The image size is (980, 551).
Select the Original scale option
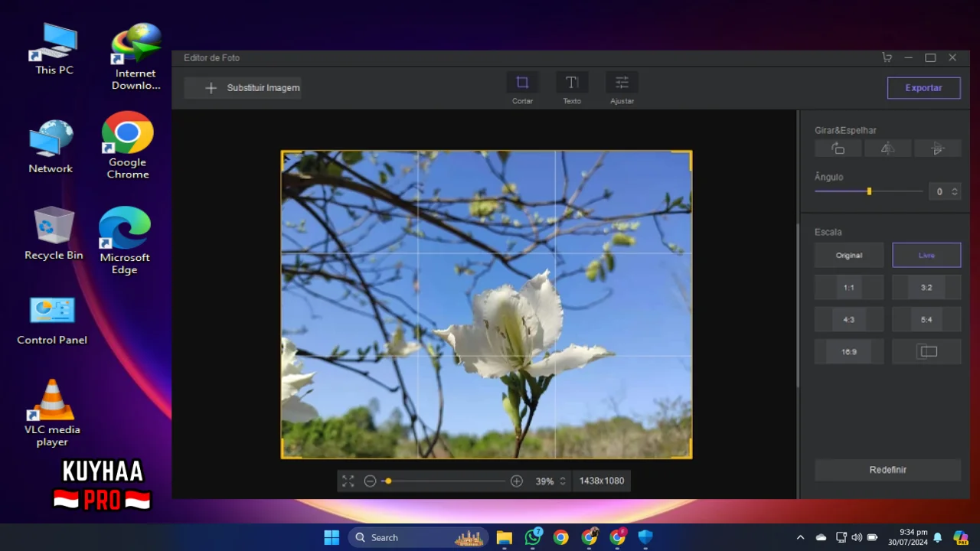tap(849, 256)
